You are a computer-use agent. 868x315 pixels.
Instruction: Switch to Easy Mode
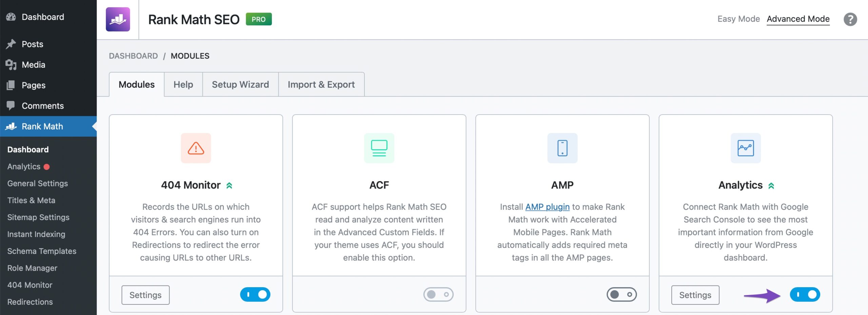click(738, 19)
